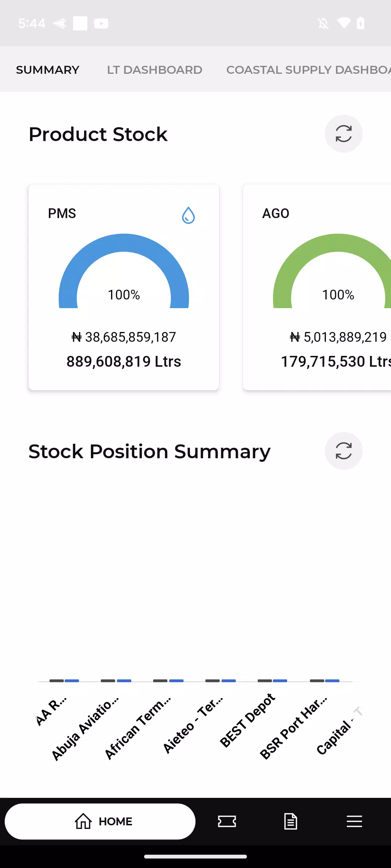Select the Abuja Aviatio... chart bar label
The width and height of the screenshot is (391, 868).
pyautogui.click(x=85, y=728)
